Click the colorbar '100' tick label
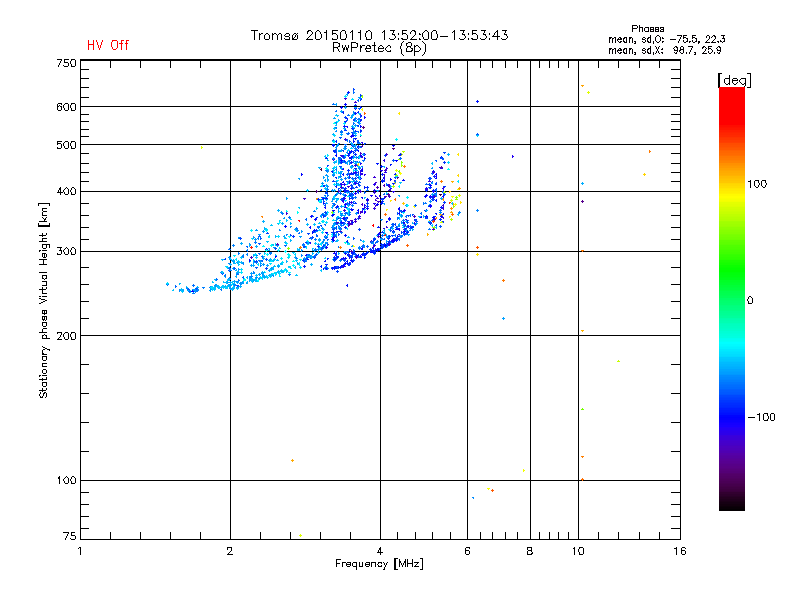Viewport: 800px width, 600px height. pos(757,184)
